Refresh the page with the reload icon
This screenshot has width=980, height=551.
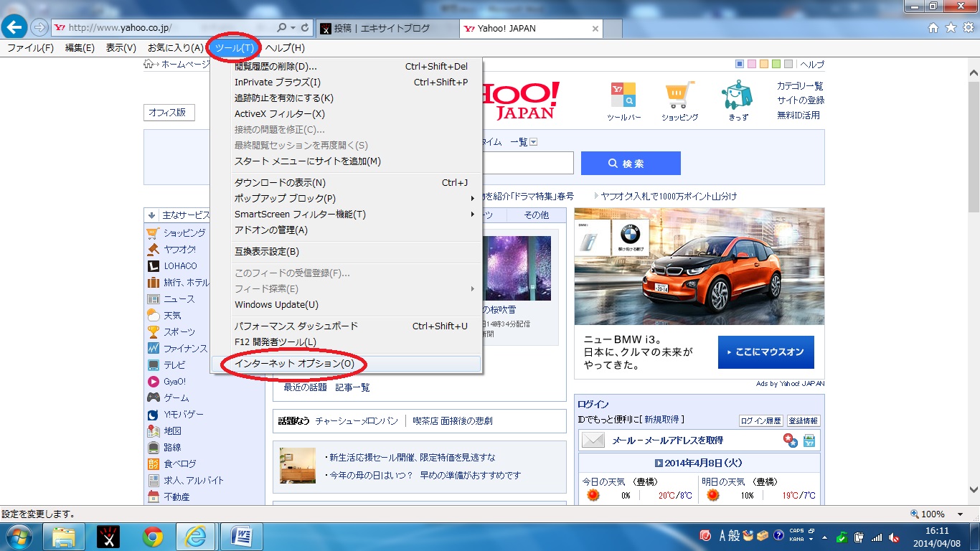click(306, 28)
